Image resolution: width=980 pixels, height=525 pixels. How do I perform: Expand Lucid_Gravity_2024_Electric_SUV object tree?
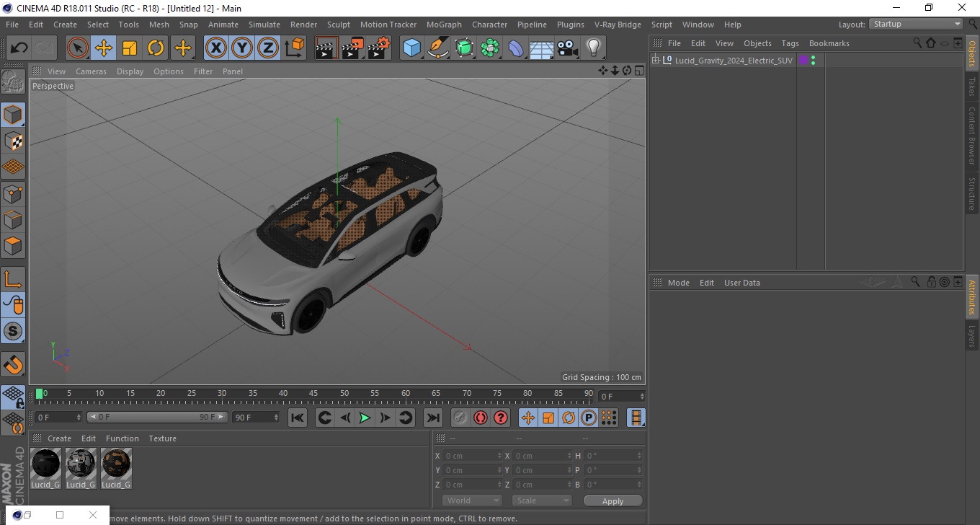(x=656, y=61)
